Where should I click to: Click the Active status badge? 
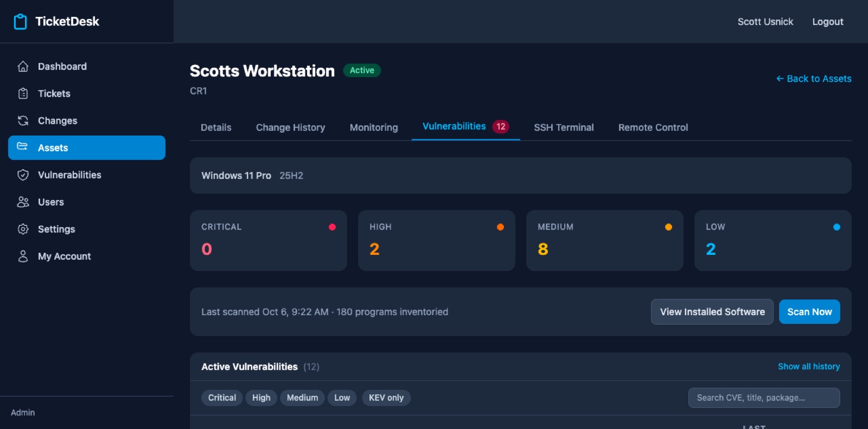[x=362, y=71]
